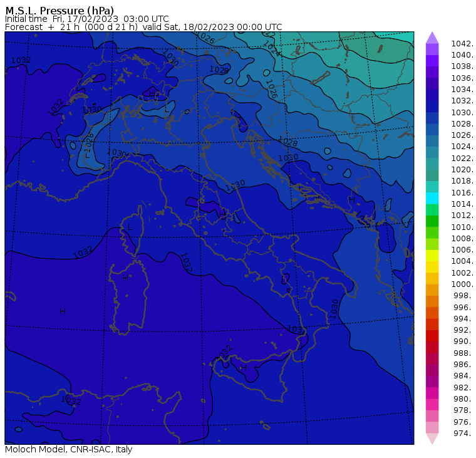Viewport: 476px width, 458px height.
Task: Click green legend swatch between 1010 and 1012
Action: point(432,221)
